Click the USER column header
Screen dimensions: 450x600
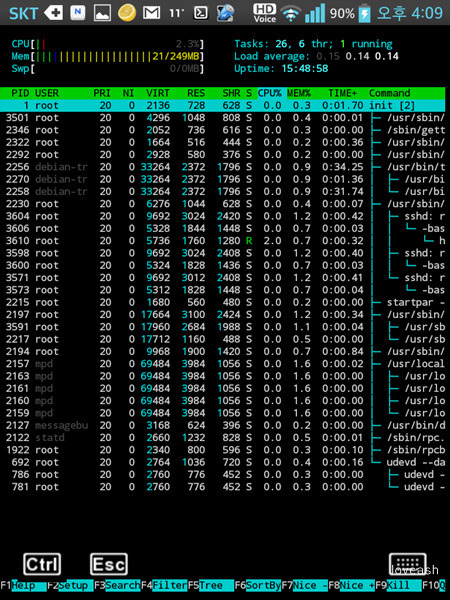(47, 93)
